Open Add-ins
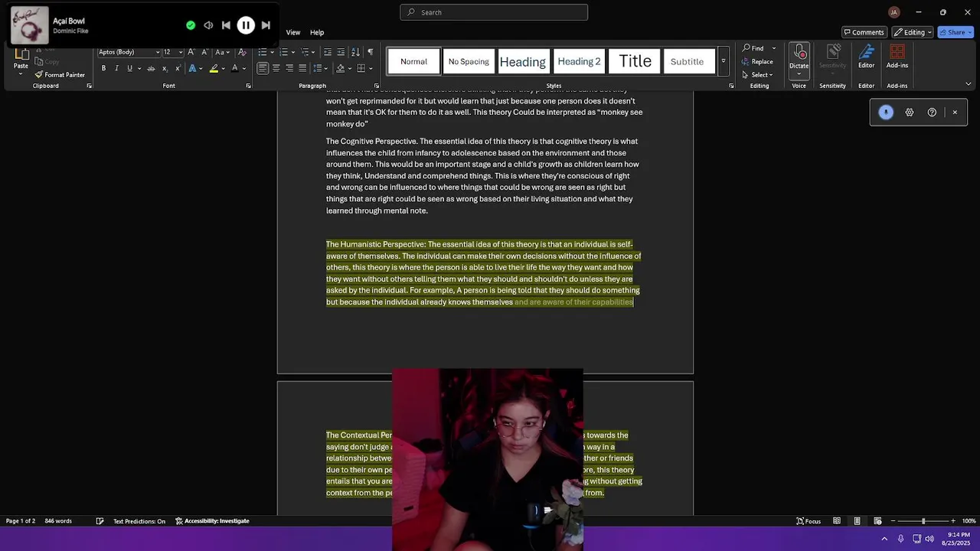 pyautogui.click(x=897, y=57)
